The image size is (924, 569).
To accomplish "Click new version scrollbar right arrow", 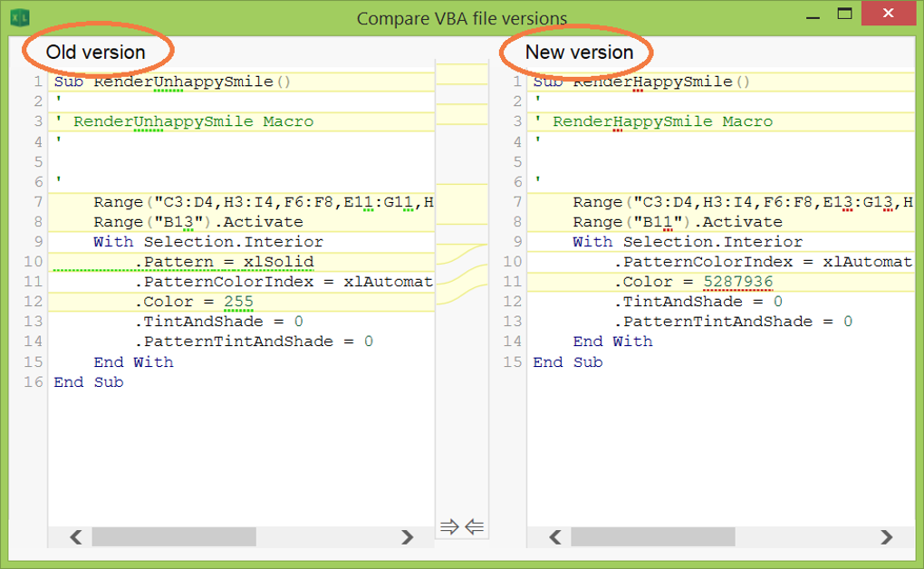I will pos(886,537).
